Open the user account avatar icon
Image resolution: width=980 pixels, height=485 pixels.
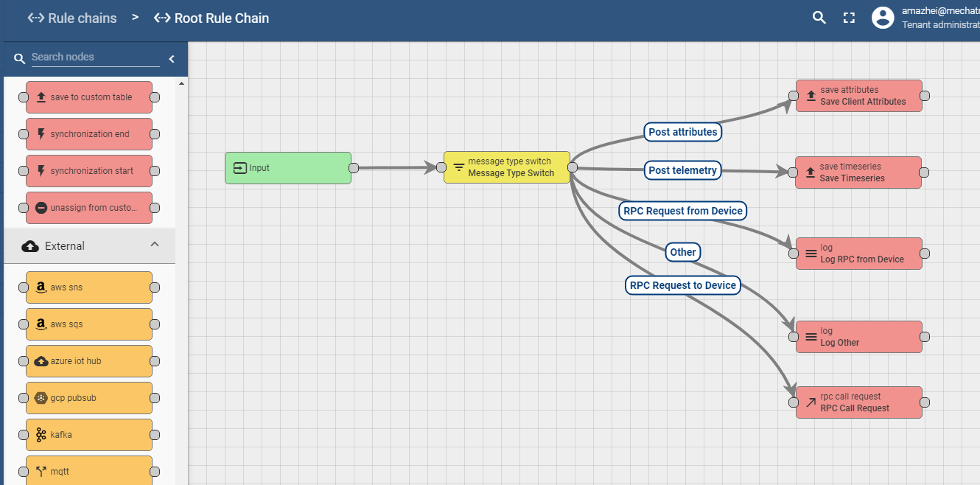coord(882,18)
